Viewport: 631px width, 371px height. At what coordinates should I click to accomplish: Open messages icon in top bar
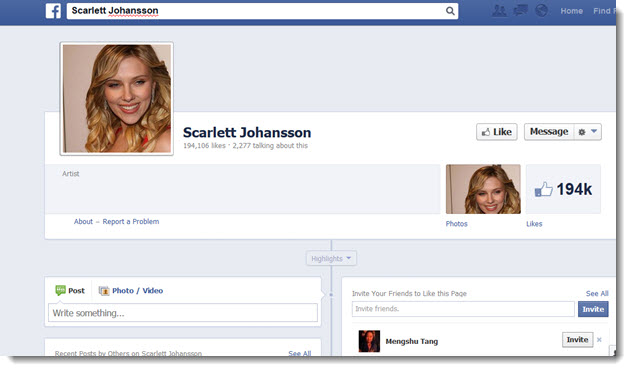(520, 10)
